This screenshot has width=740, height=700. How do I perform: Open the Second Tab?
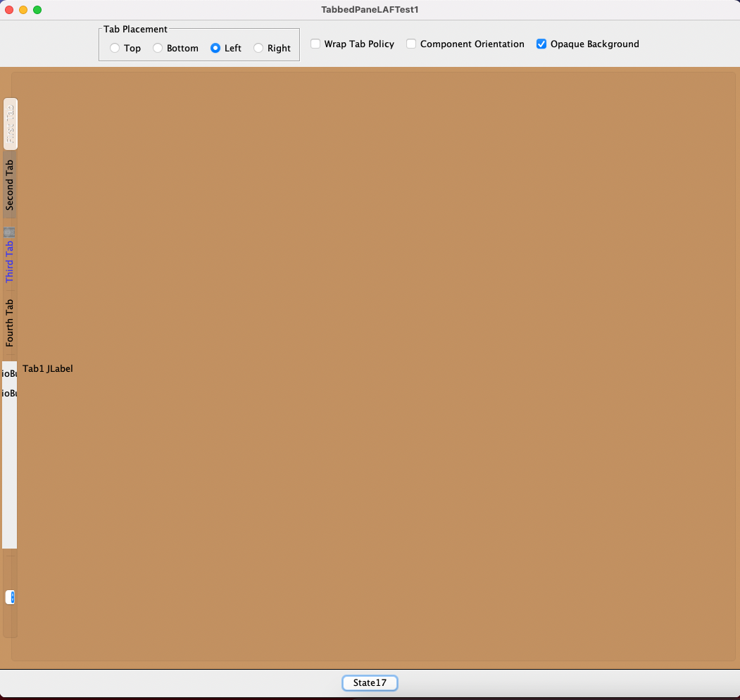(10, 185)
